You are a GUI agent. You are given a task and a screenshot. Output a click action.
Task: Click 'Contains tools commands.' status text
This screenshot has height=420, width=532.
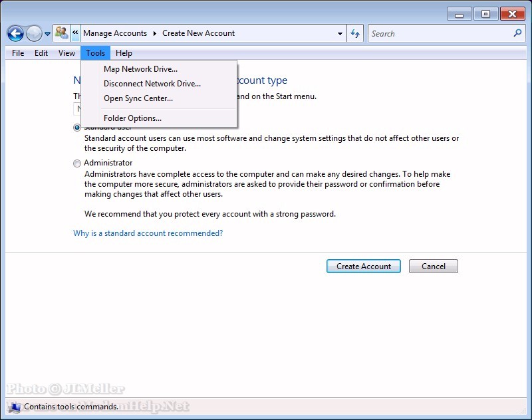click(x=71, y=407)
